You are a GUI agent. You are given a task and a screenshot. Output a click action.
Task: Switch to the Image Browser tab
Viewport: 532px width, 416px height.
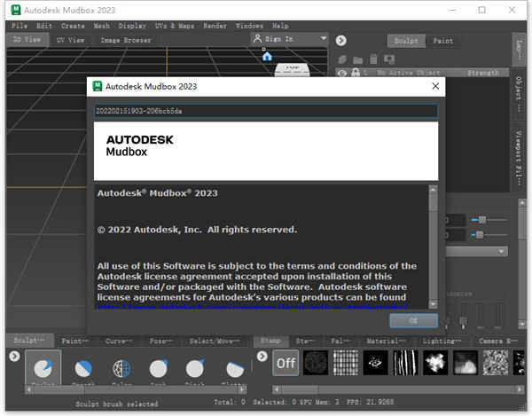coord(126,40)
